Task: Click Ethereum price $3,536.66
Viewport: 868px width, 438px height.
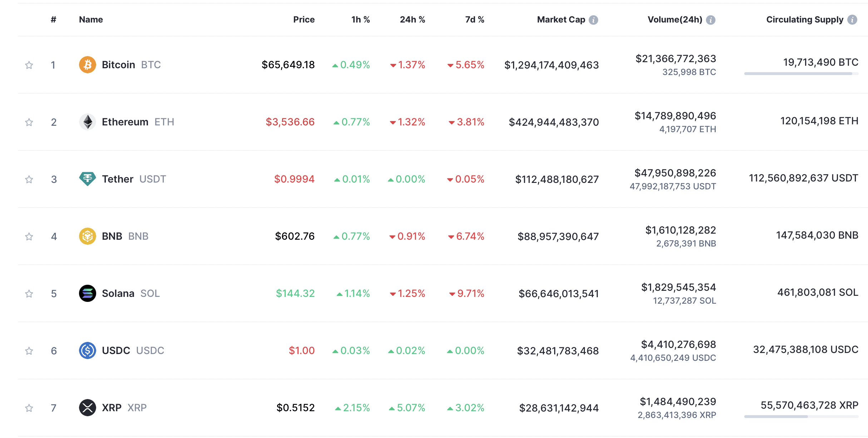Action: tap(290, 122)
